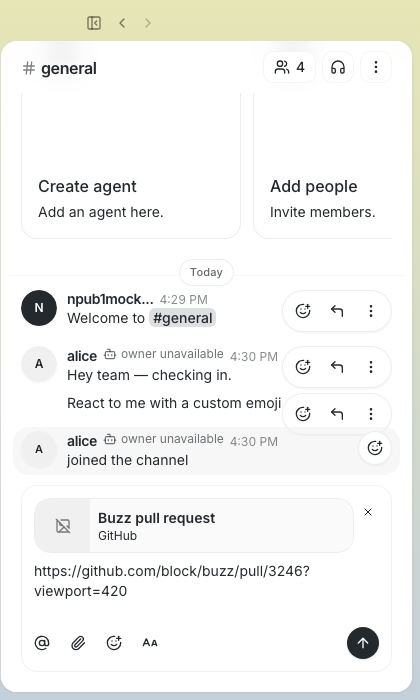
Task: Reply to the Welcome to #general message
Action: pos(337,311)
